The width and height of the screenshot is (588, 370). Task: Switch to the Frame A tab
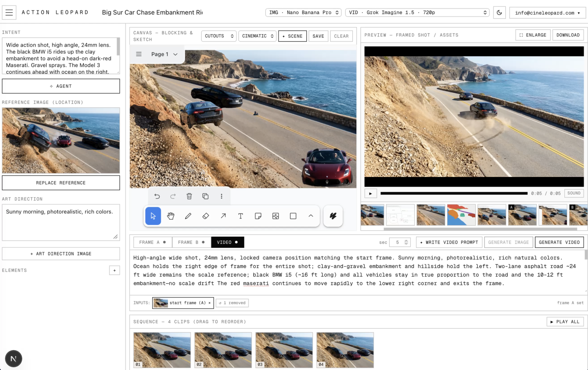pos(153,242)
